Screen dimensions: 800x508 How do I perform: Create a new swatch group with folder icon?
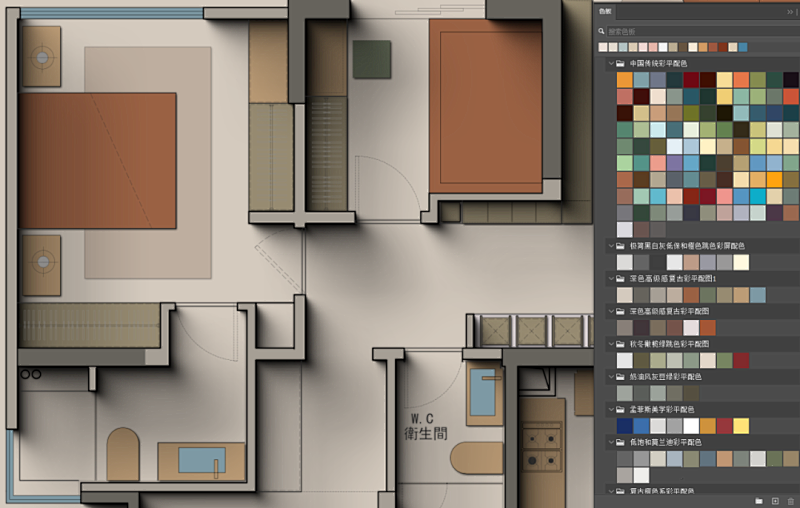tap(759, 499)
